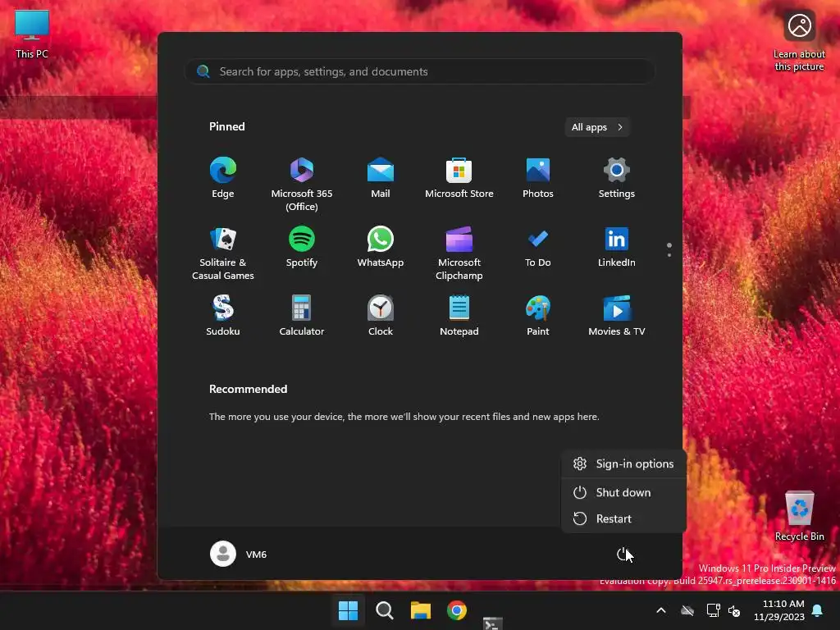The width and height of the screenshot is (840, 630).
Task: Open LinkedIn
Action: point(617,246)
